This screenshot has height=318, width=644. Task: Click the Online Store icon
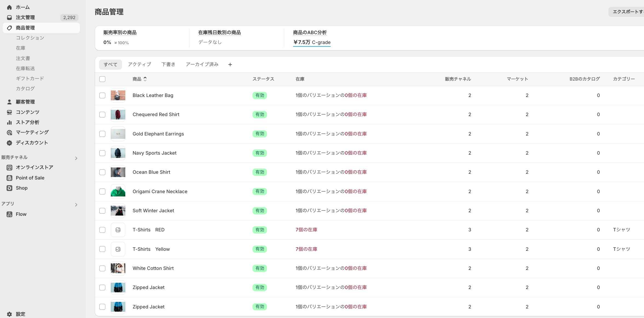9,167
